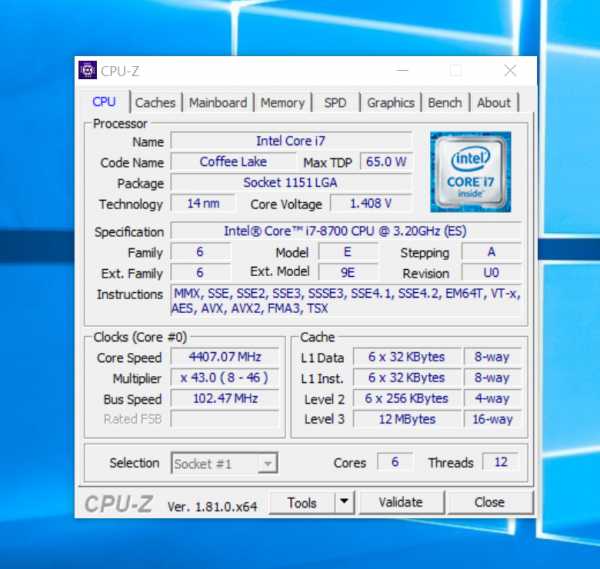Click the Socket 1151 LGA package value
Viewport: 600px width, 569px height.
click(291, 182)
